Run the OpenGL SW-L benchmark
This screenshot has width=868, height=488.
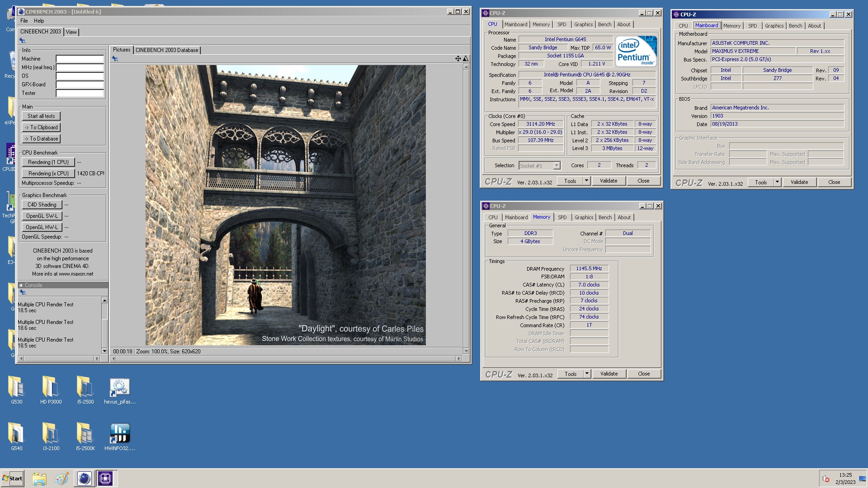point(42,216)
